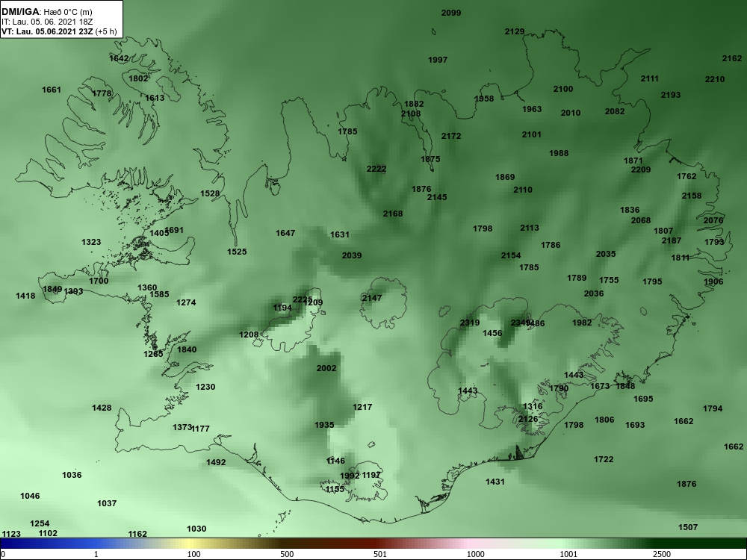Click the map value 1217
Viewport: 747px width, 560px height.
(362, 407)
